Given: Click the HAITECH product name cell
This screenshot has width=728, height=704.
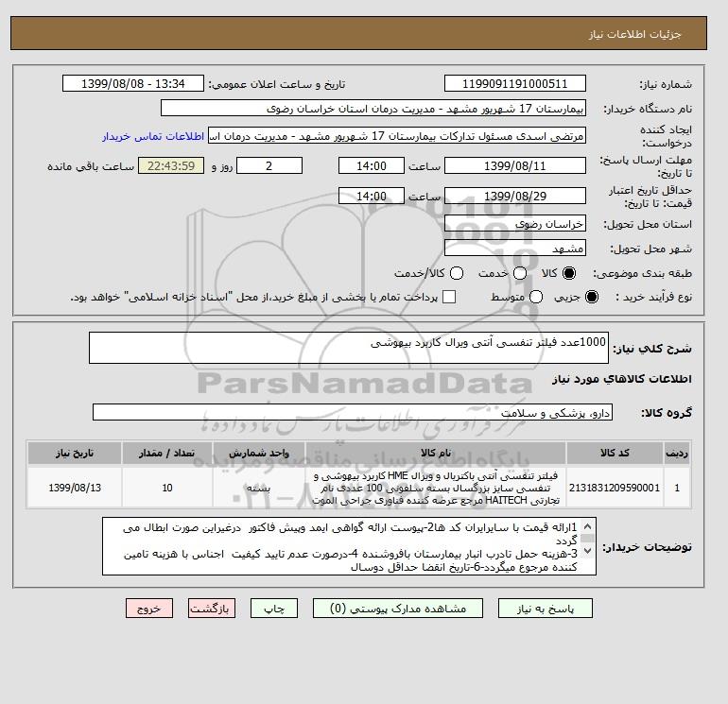Looking at the screenshot, I should coord(436,488).
